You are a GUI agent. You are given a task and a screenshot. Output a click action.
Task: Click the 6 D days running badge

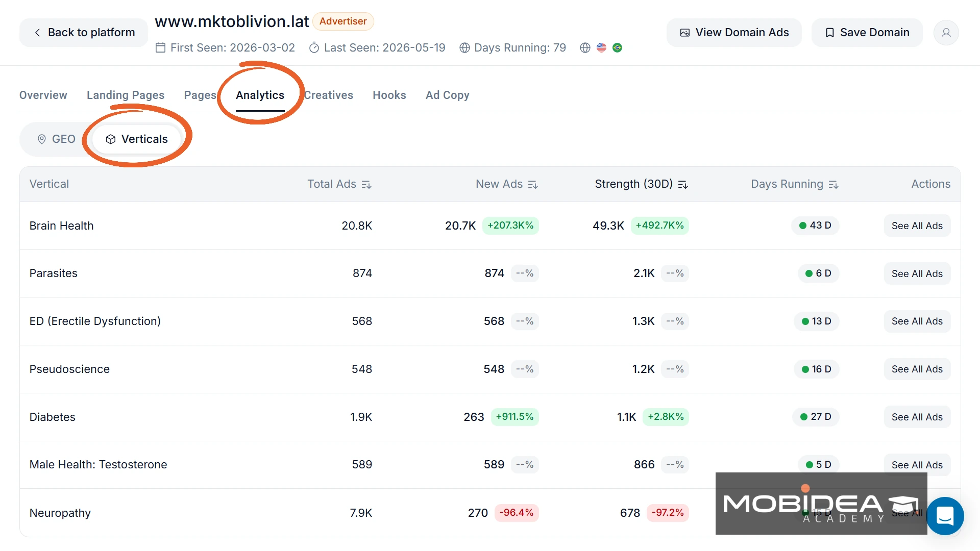pyautogui.click(x=818, y=273)
